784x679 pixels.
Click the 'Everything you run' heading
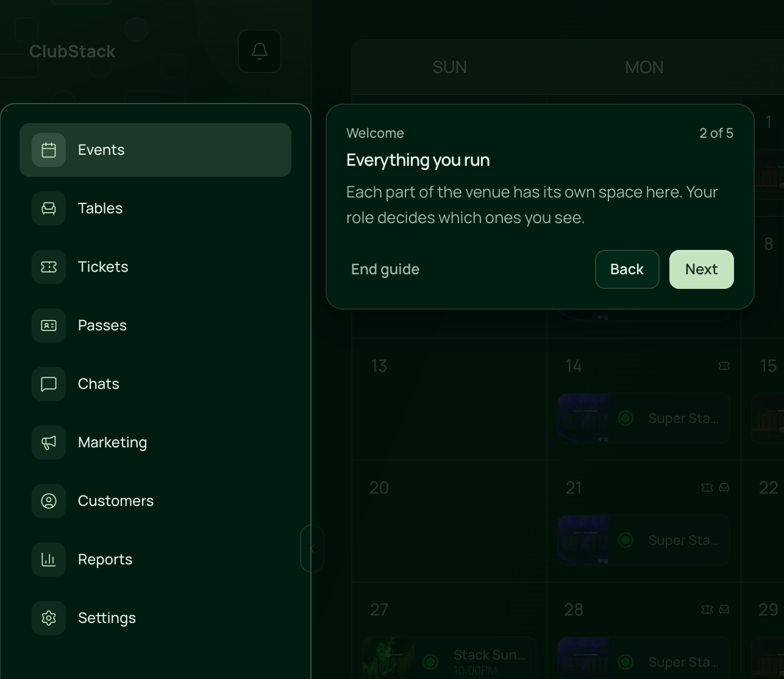(418, 160)
